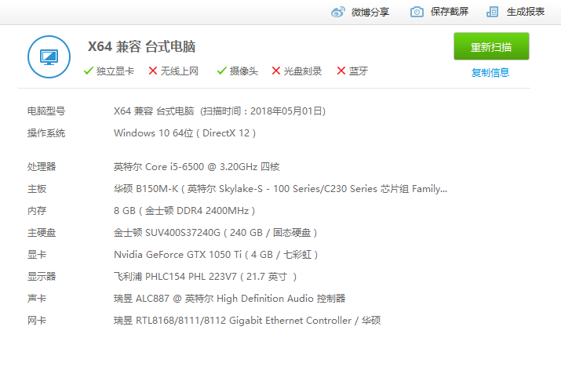The height and width of the screenshot is (392, 561).
Task: Click the GeForce GTX 1050 Ti value
Action: point(216,255)
